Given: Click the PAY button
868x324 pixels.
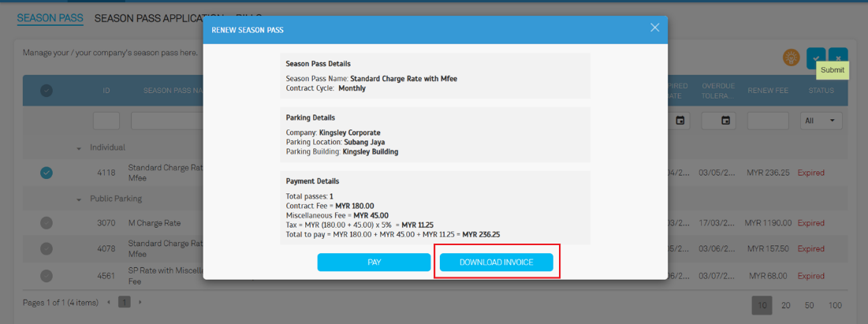Looking at the screenshot, I should pos(374,263).
